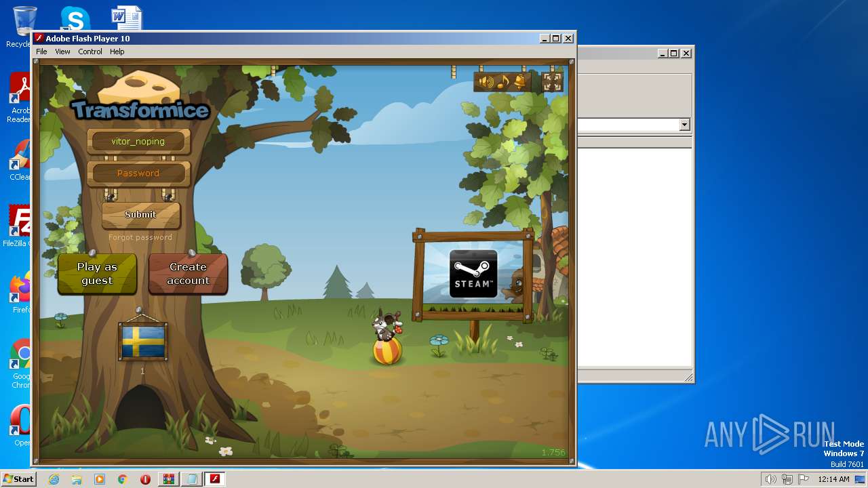The height and width of the screenshot is (488, 868).
Task: Open the Help menu
Action: point(117,52)
